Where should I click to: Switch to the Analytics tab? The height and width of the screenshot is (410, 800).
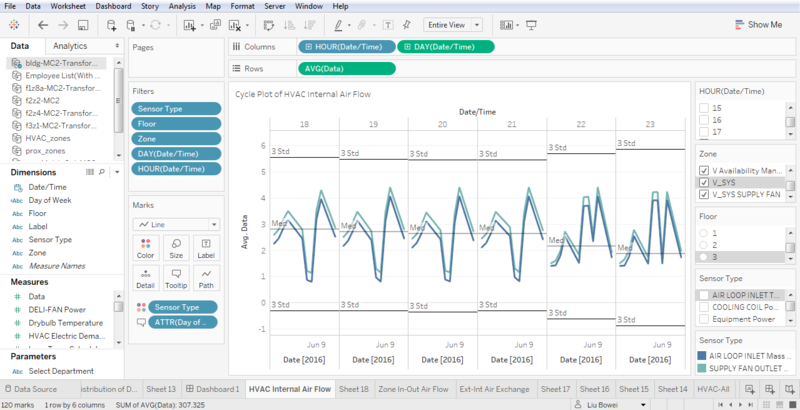tap(70, 46)
